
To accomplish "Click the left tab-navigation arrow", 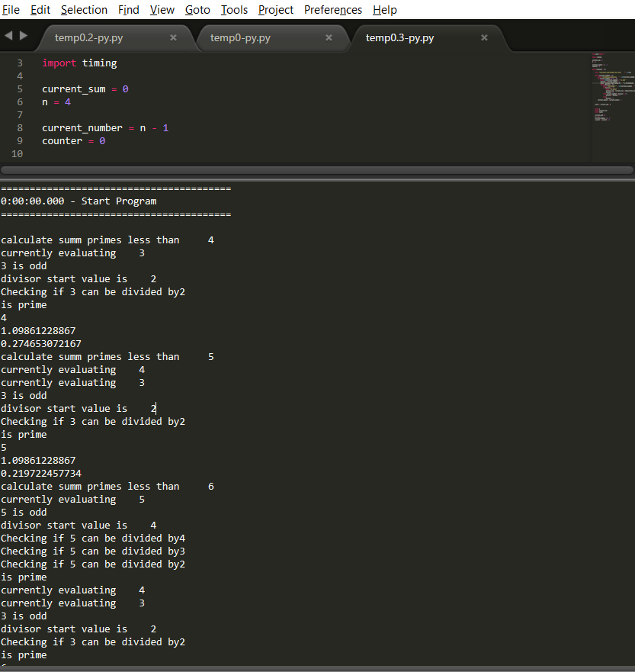I will (x=8, y=36).
